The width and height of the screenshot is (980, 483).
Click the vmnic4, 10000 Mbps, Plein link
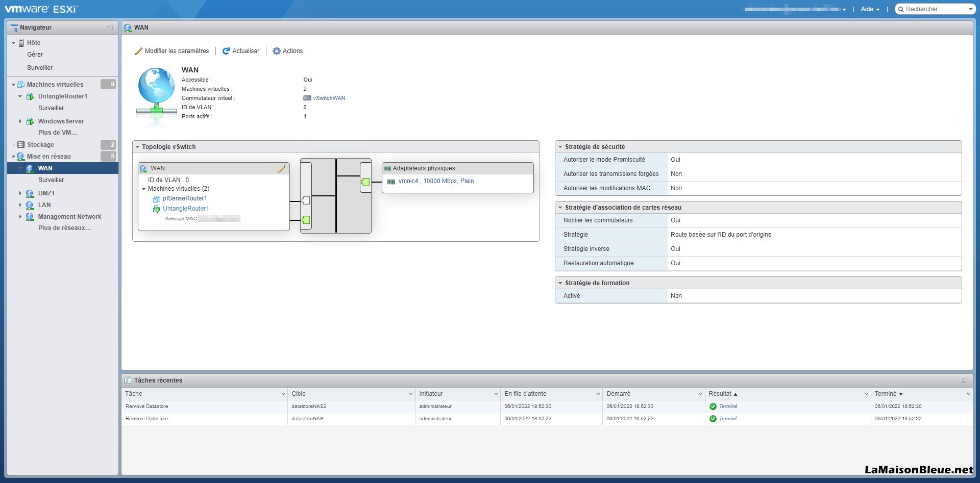pos(436,181)
